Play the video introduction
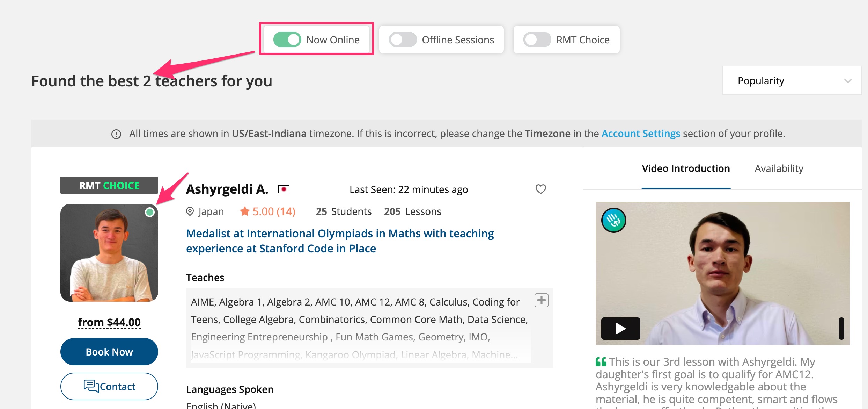This screenshot has height=409, width=868. pyautogui.click(x=620, y=328)
